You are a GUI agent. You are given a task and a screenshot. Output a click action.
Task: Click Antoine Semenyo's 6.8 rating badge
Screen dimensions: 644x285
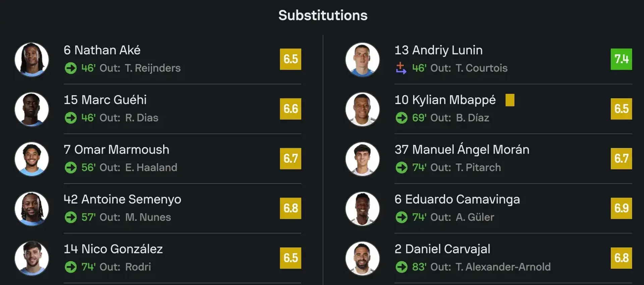(290, 208)
